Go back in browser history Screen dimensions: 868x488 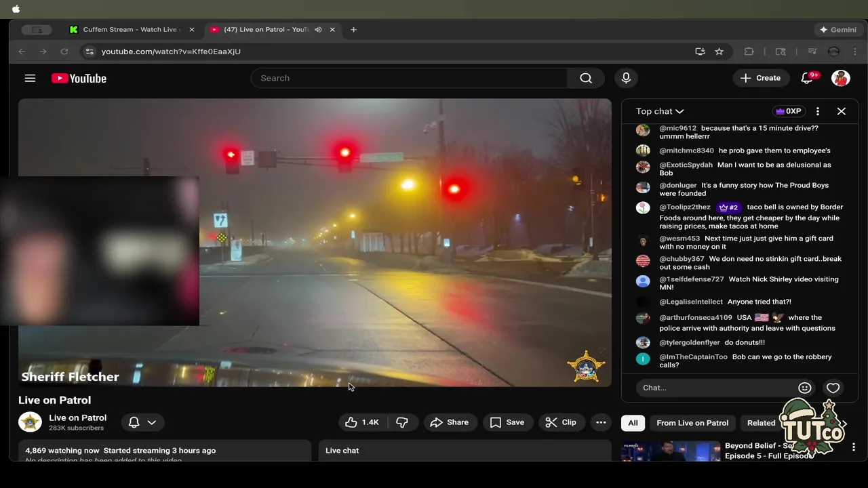(22, 52)
